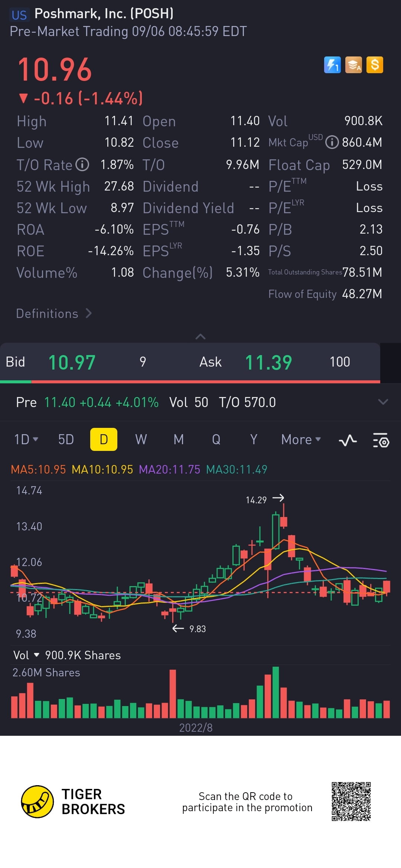This screenshot has width=401, height=868.
Task: Tap Total Outstanding Shares 78.51M
Action: (x=325, y=272)
